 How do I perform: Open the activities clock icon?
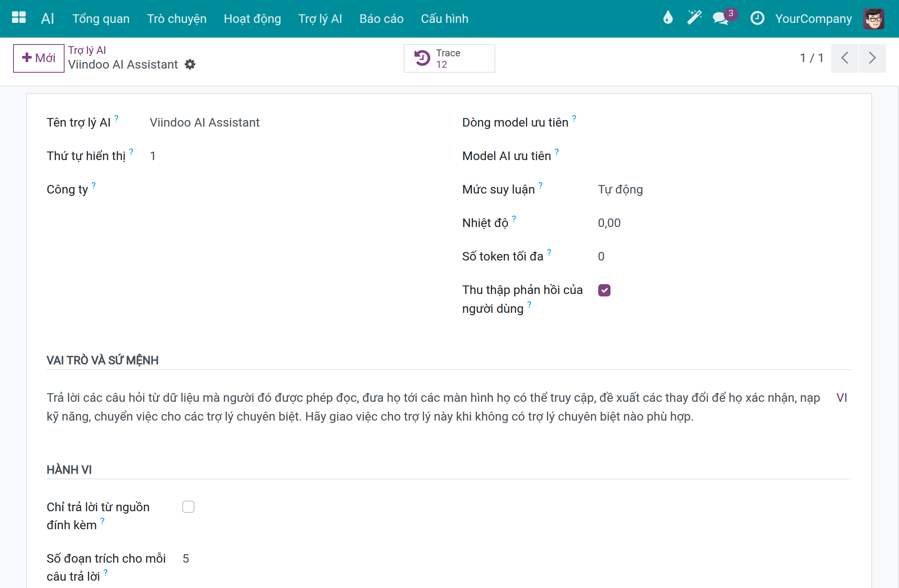pos(757,18)
